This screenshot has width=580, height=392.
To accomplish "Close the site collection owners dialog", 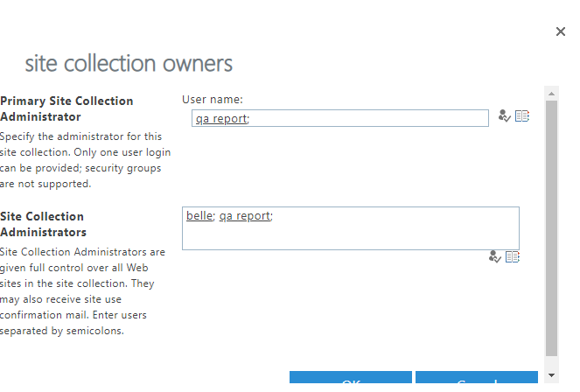I will [x=561, y=31].
